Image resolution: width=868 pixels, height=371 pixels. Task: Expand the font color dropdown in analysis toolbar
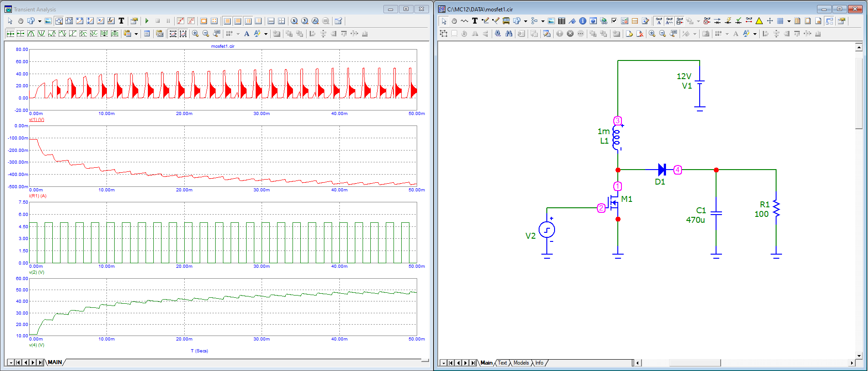(266, 34)
